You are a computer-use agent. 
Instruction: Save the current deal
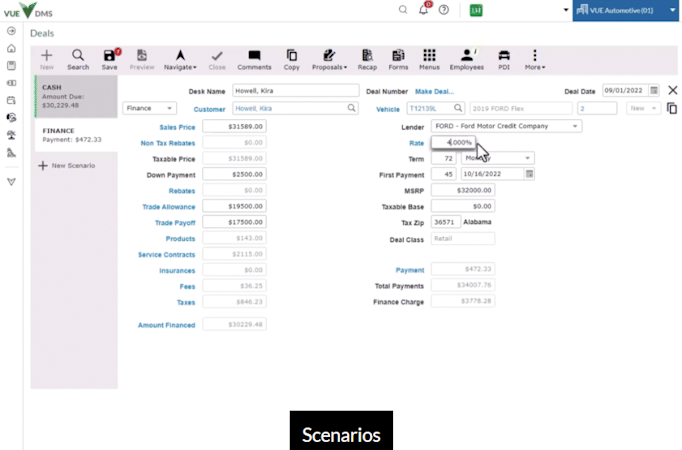click(110, 60)
